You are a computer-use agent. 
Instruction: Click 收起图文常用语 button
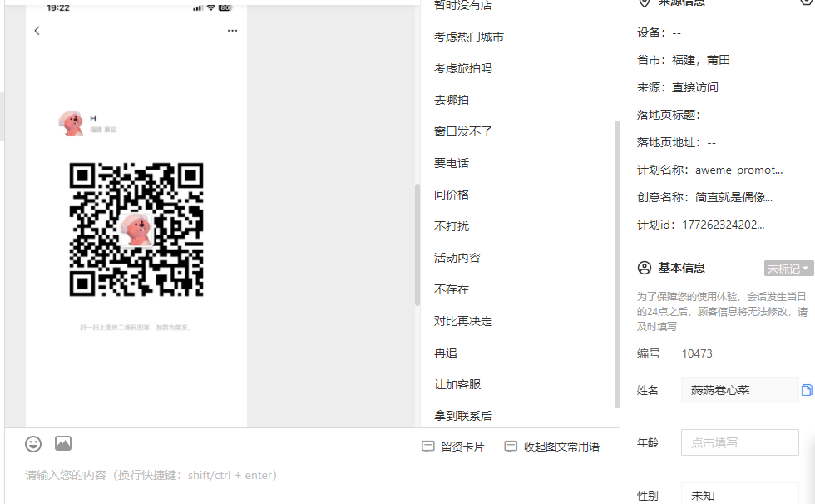tap(552, 447)
